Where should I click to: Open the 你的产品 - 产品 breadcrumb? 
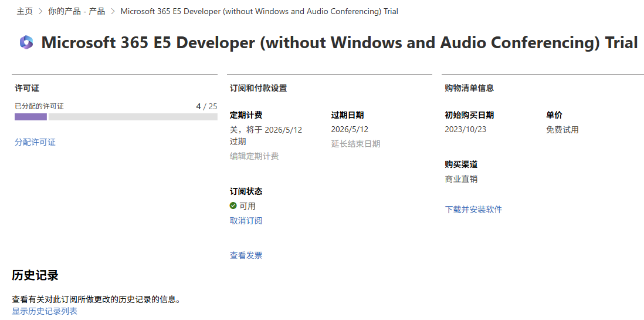point(76,12)
